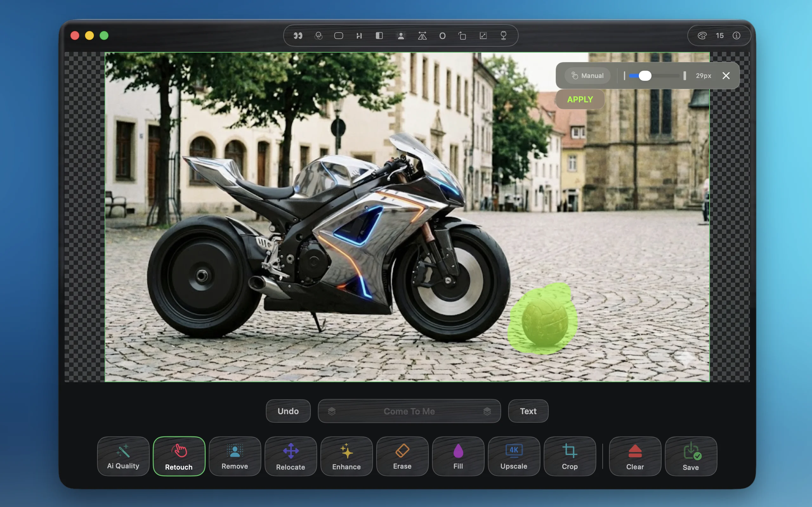Click the Undo button
The height and width of the screenshot is (507, 812).
(288, 411)
